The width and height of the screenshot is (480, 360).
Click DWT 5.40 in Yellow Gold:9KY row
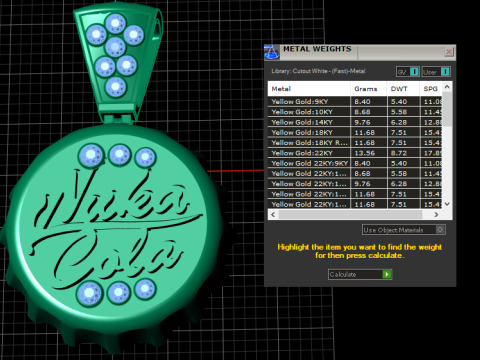pyautogui.click(x=399, y=102)
